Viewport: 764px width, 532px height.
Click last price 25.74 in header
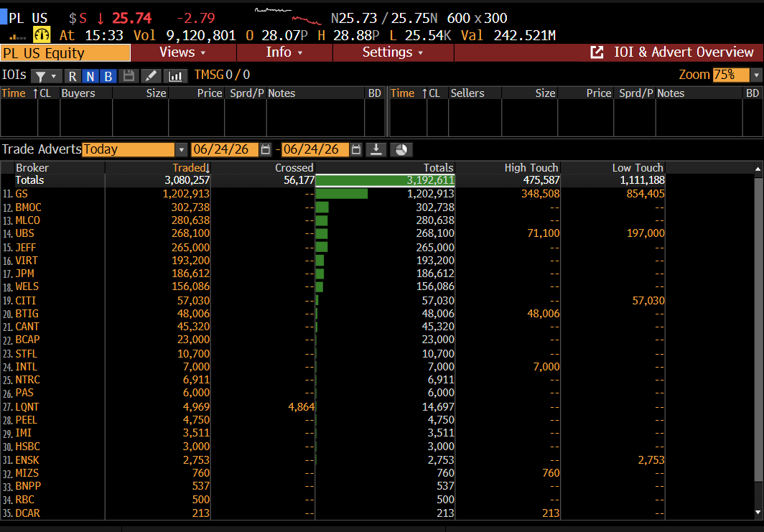(132, 18)
